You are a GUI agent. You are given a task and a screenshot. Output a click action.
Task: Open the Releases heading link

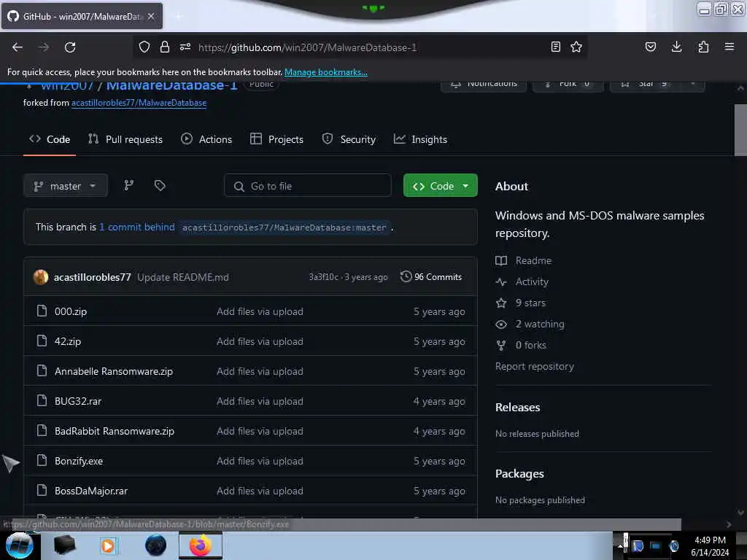[518, 407]
